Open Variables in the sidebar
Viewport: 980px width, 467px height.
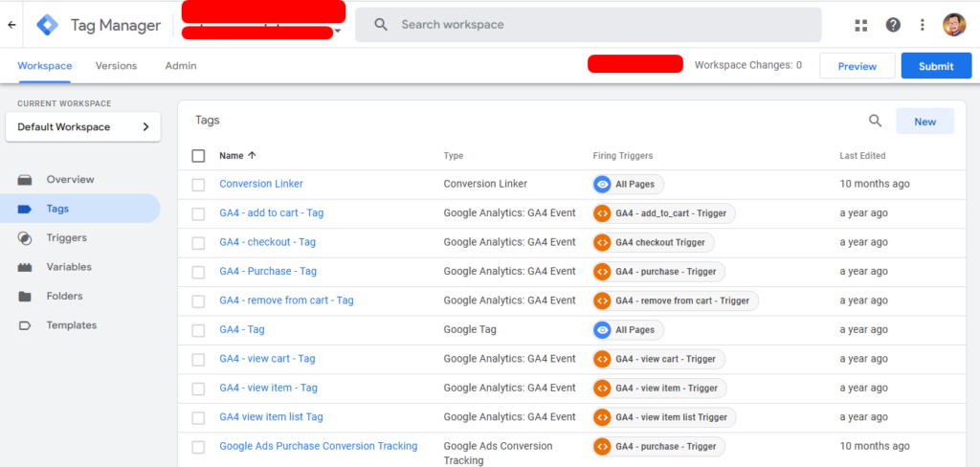click(69, 267)
